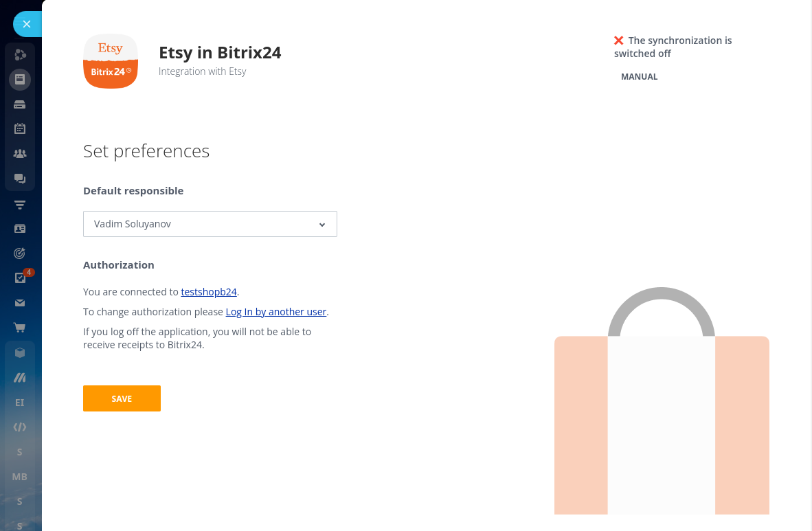Click the MANUAL synchronization label

click(x=639, y=77)
